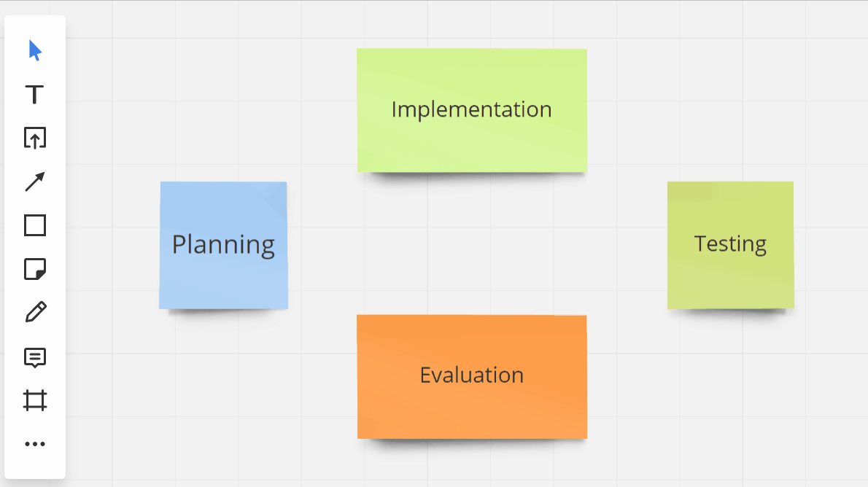Image resolution: width=868 pixels, height=487 pixels.
Task: Choose the Text tool
Action: click(35, 94)
